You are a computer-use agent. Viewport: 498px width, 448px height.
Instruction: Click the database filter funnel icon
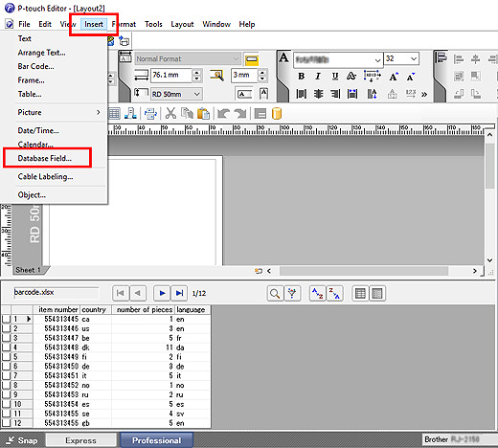tap(292, 293)
